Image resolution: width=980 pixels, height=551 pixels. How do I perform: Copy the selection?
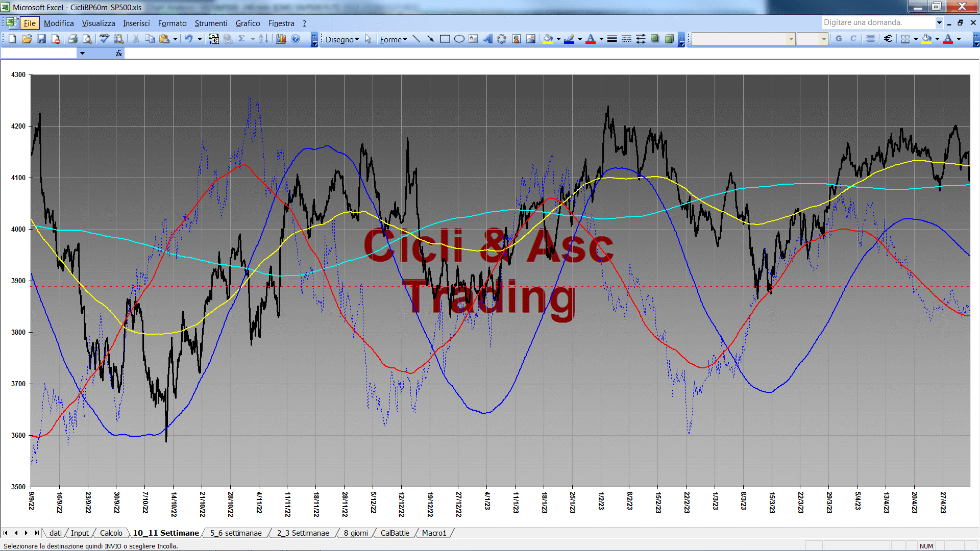[x=150, y=39]
